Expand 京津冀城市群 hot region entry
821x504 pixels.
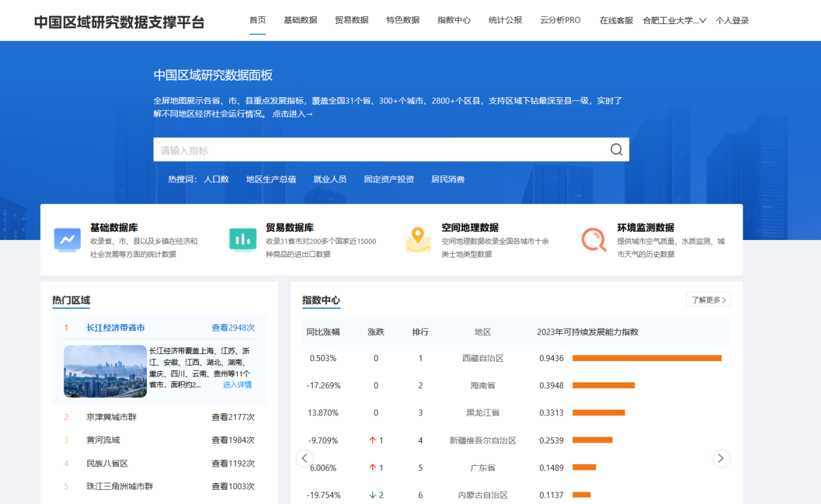click(x=111, y=417)
